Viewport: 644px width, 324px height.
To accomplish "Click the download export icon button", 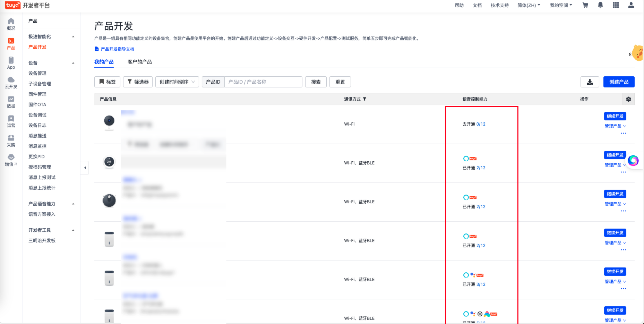I will (590, 82).
